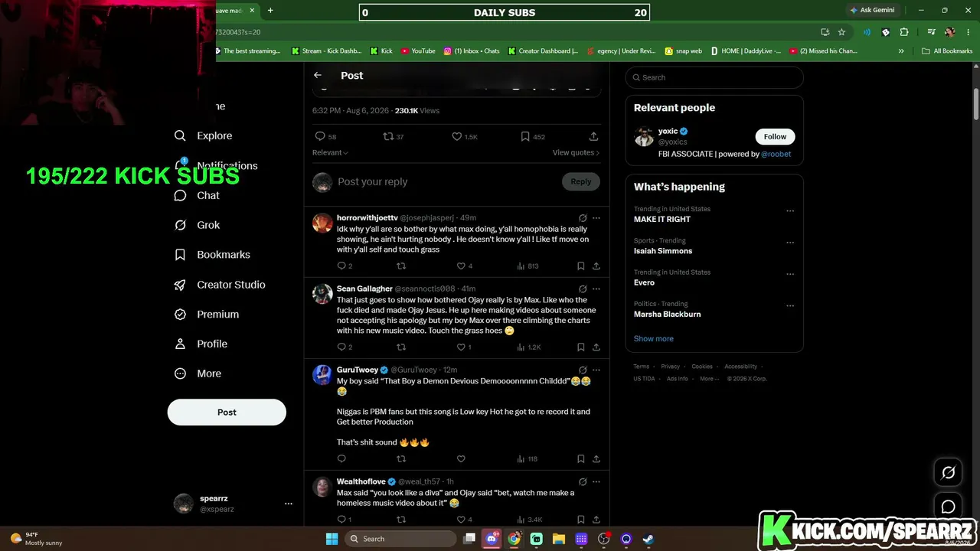Viewport: 980px width, 551px height.
Task: Open more options on Wealthoflove's reply
Action: 596,482
